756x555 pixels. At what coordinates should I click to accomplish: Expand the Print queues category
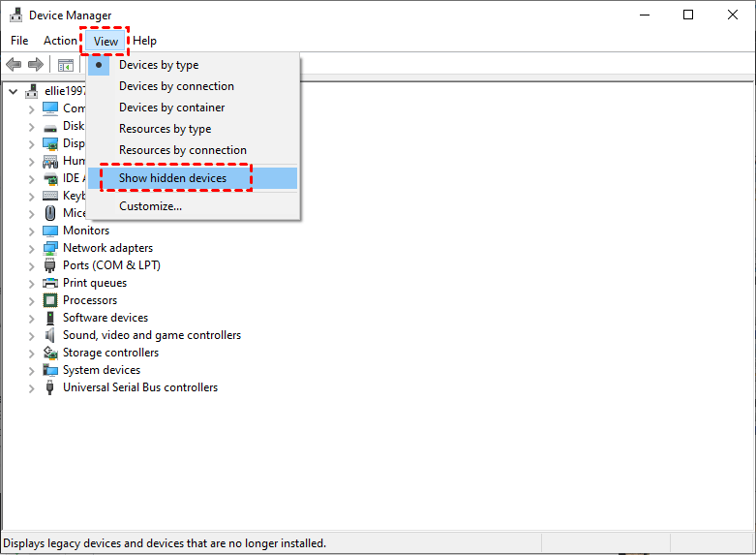(x=32, y=284)
